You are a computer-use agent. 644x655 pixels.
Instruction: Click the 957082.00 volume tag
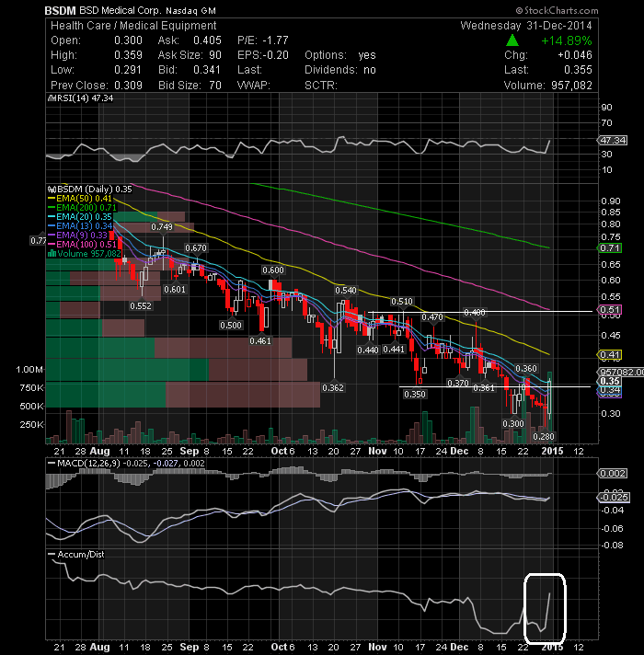[x=621, y=373]
